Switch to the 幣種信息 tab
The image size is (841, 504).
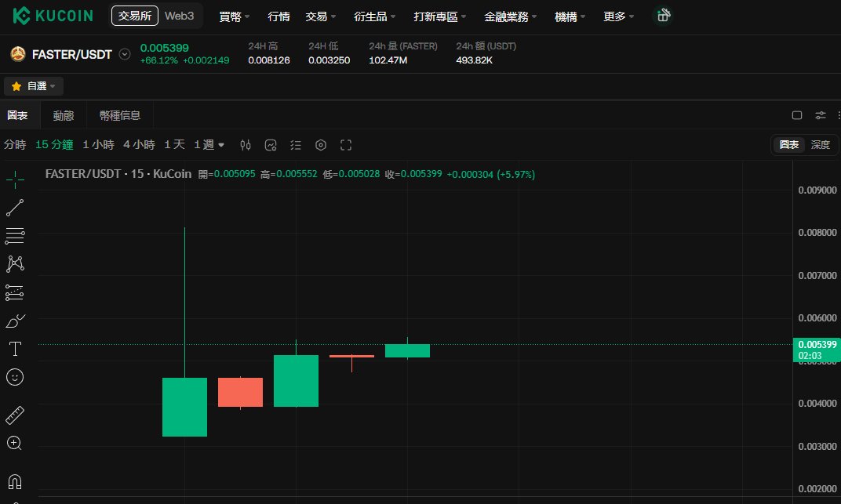(120, 115)
